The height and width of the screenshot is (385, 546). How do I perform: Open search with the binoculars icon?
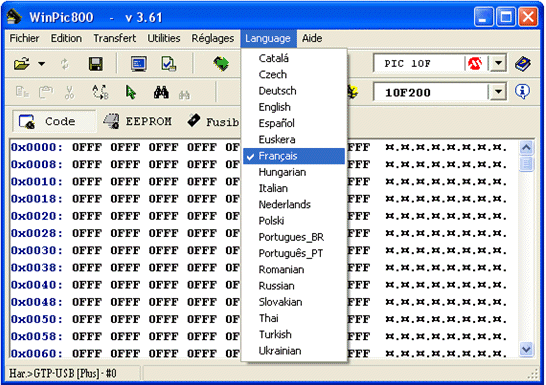click(x=161, y=92)
